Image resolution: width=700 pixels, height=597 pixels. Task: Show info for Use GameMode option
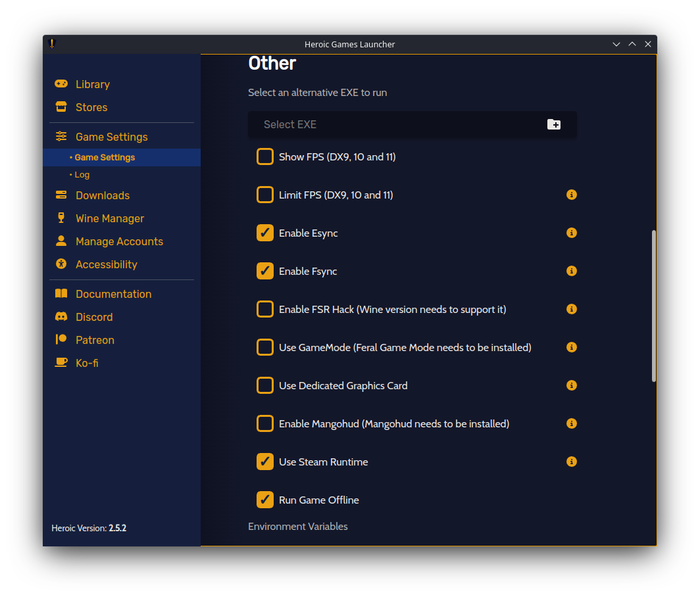point(572,347)
